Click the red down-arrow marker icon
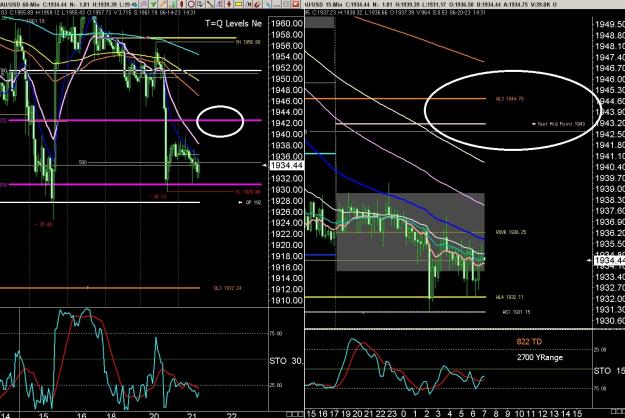 pos(229,4)
